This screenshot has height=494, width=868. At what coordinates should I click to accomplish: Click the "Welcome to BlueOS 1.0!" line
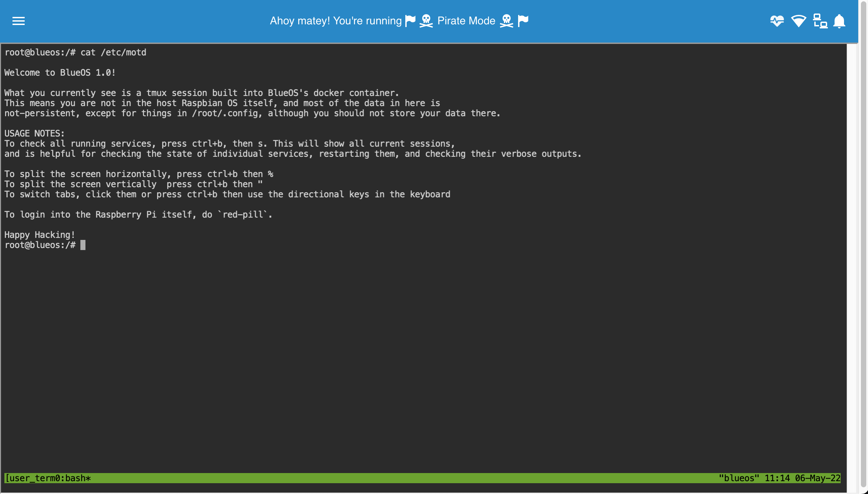60,73
